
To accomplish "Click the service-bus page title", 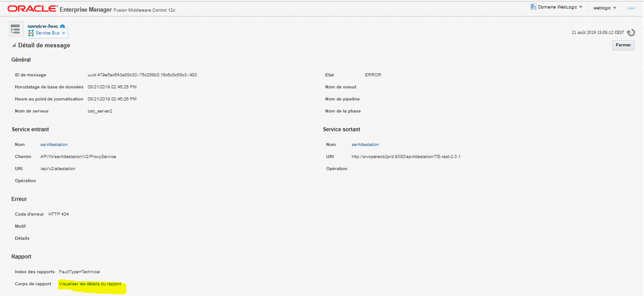I will (42, 26).
